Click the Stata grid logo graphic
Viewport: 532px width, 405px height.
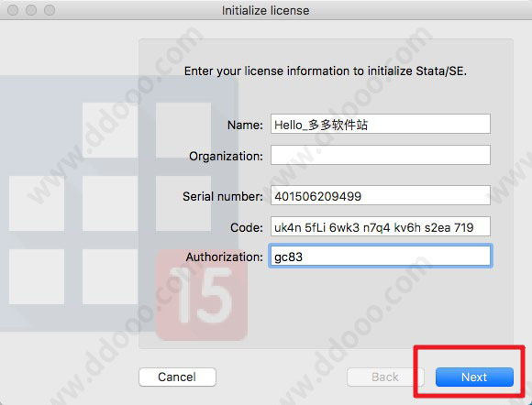click(118, 203)
